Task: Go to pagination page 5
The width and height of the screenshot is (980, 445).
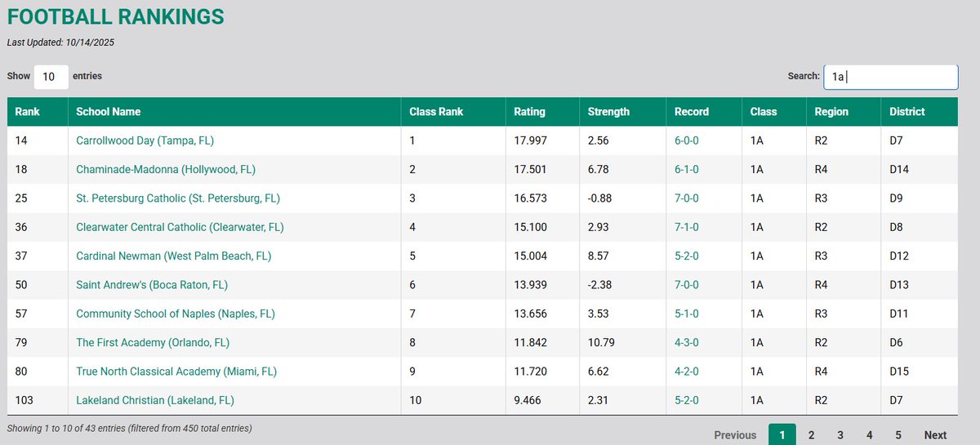Action: (898, 435)
